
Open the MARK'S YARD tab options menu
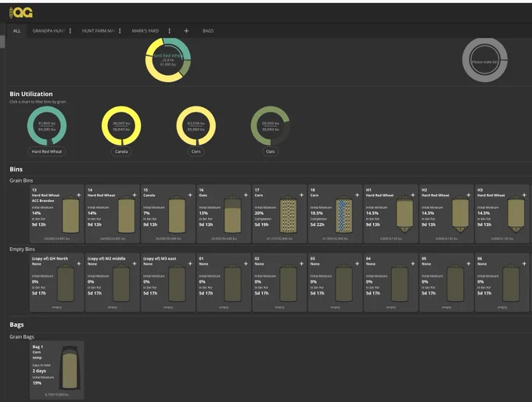(x=169, y=31)
